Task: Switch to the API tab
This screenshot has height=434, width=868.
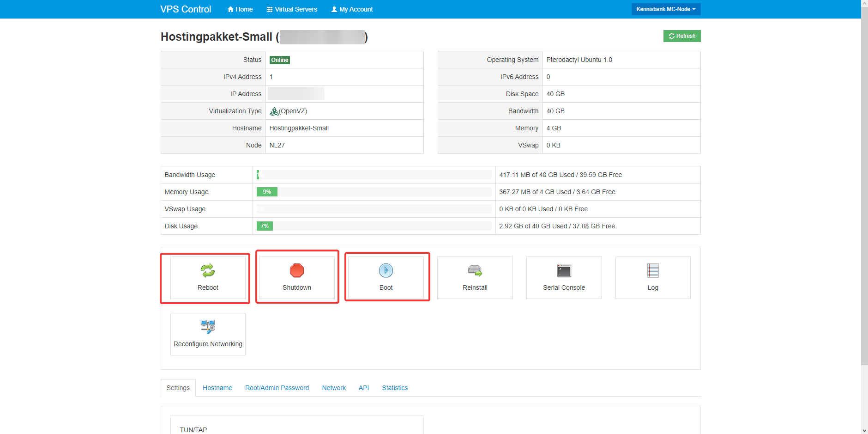Action: [x=364, y=388]
